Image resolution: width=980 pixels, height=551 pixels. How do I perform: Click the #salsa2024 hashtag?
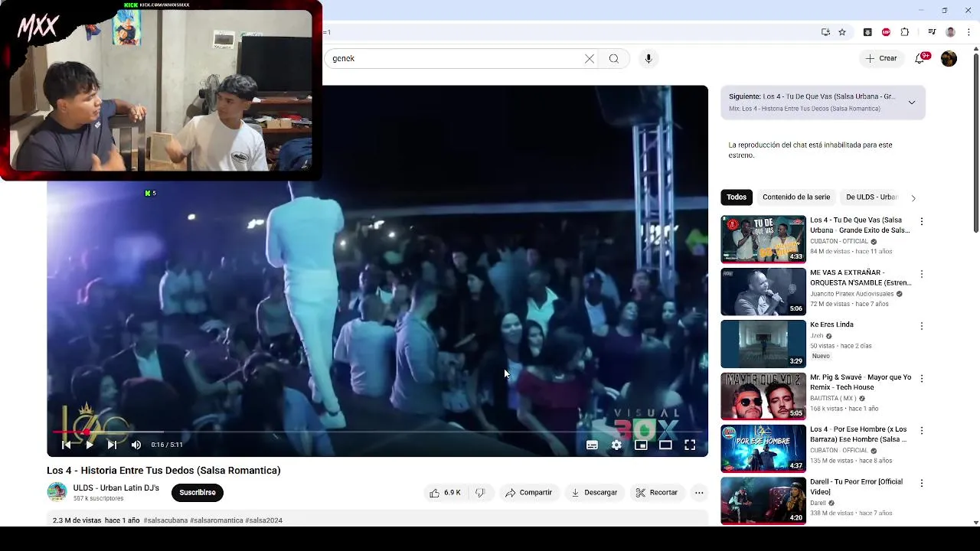pyautogui.click(x=264, y=520)
